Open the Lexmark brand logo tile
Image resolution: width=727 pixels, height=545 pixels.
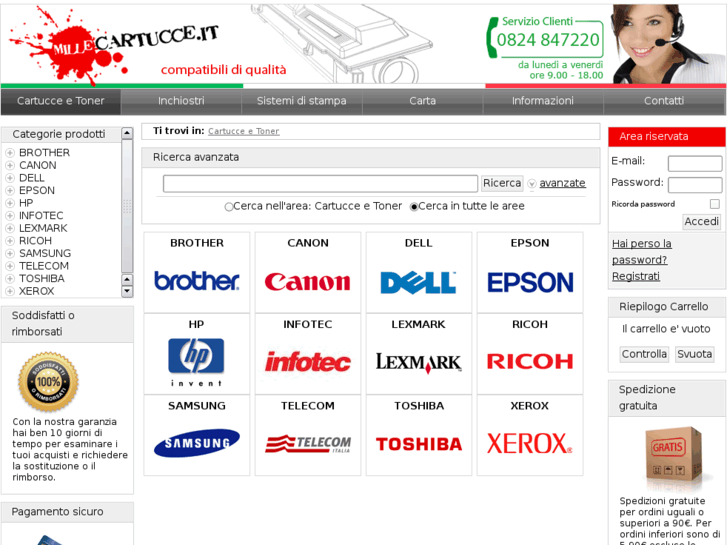418,363
